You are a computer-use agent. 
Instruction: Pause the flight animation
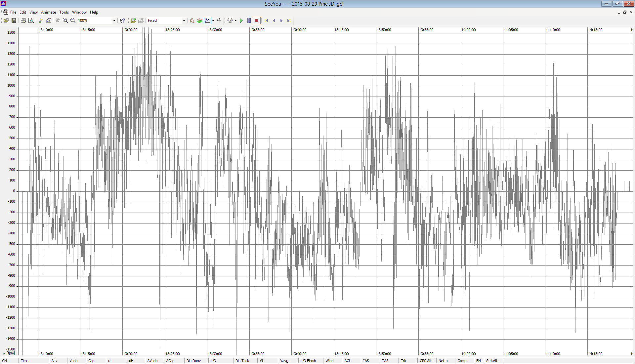[x=249, y=20]
